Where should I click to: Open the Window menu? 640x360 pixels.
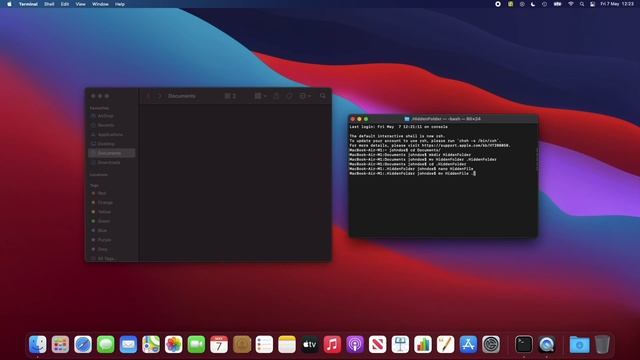(100, 4)
